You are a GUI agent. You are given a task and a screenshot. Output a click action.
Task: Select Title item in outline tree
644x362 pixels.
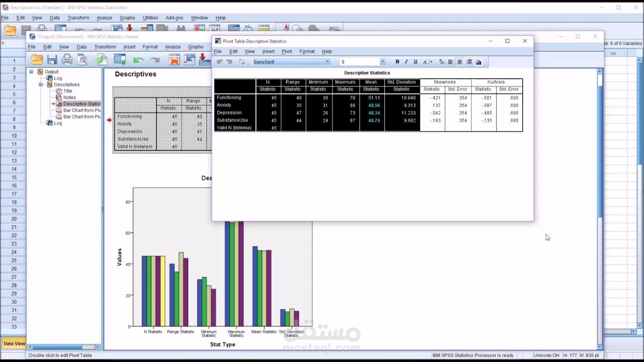coord(67,91)
